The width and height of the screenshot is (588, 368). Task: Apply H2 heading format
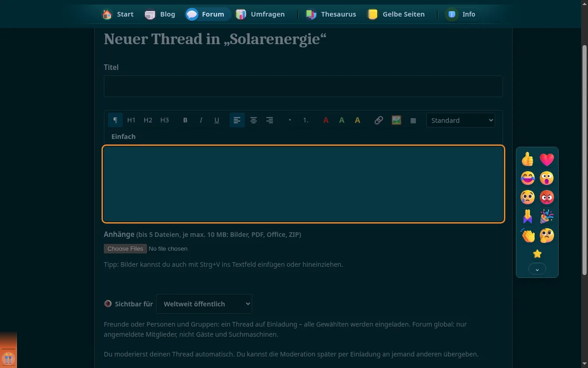(148, 120)
